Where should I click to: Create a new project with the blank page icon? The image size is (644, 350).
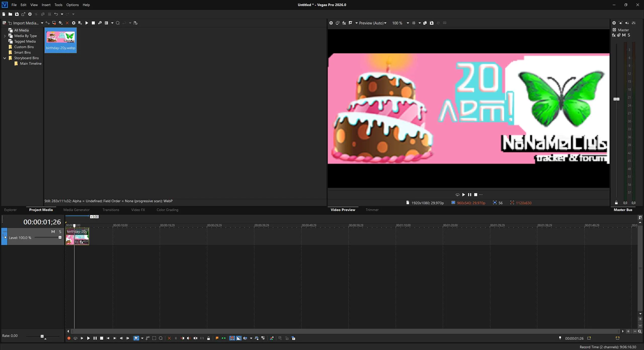(x=4, y=14)
